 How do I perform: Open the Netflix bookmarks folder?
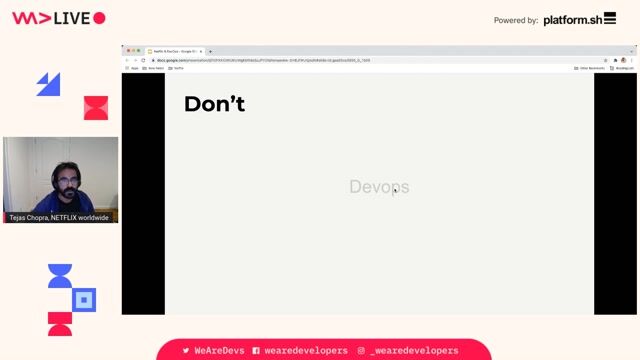tap(176, 68)
